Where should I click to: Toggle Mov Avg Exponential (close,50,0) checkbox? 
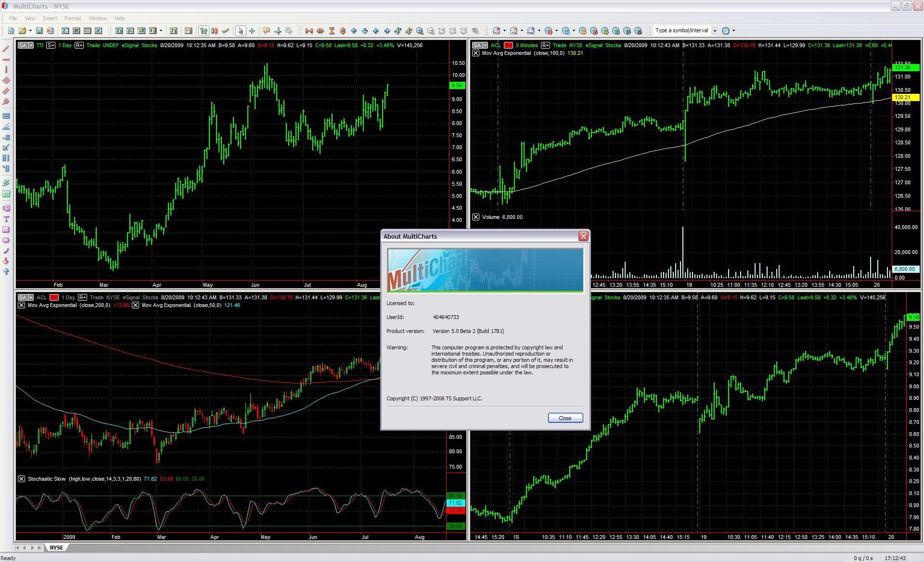[x=135, y=305]
